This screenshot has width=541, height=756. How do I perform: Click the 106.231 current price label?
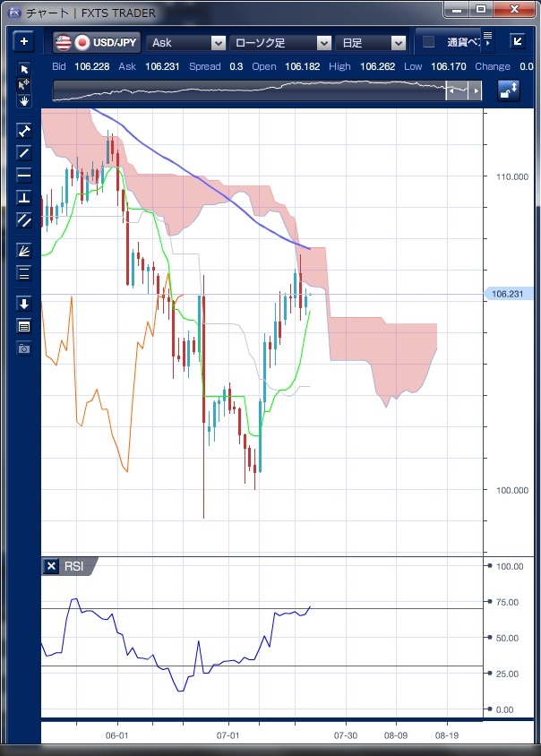point(508,294)
